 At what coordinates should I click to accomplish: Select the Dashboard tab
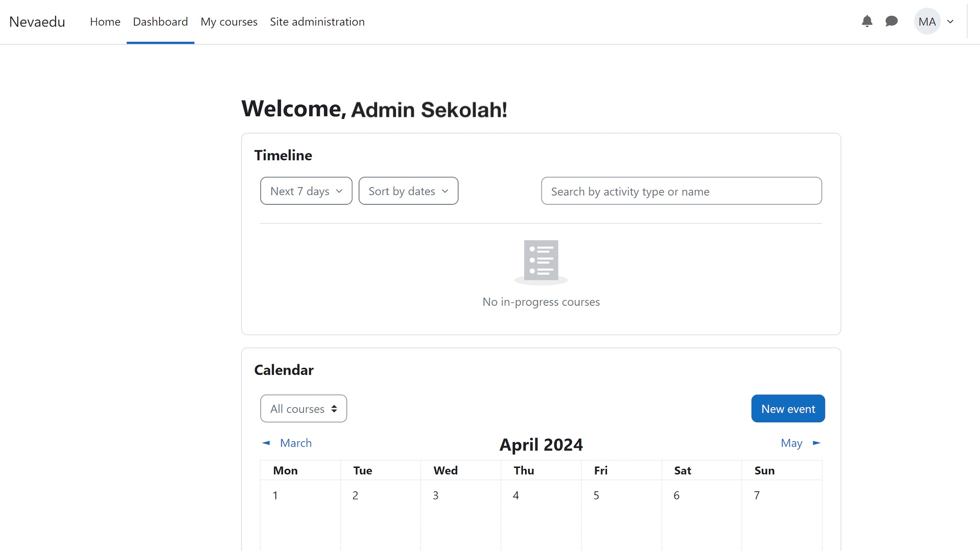[x=160, y=21]
